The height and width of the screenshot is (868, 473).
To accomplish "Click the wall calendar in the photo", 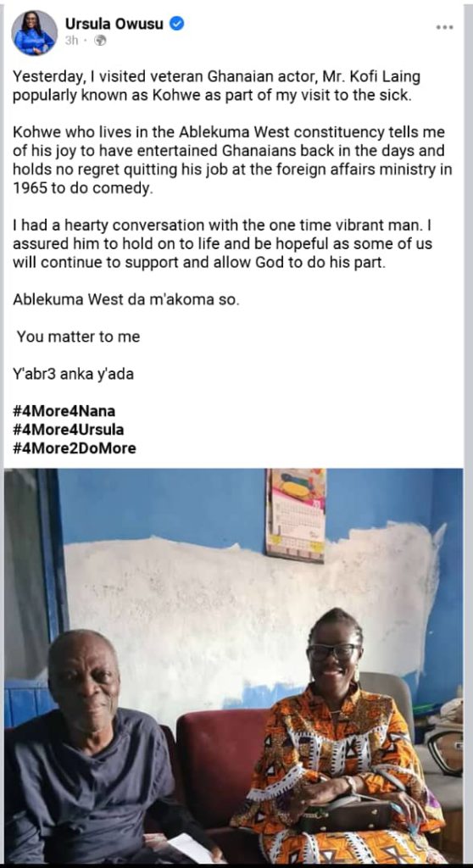I will point(296,515).
